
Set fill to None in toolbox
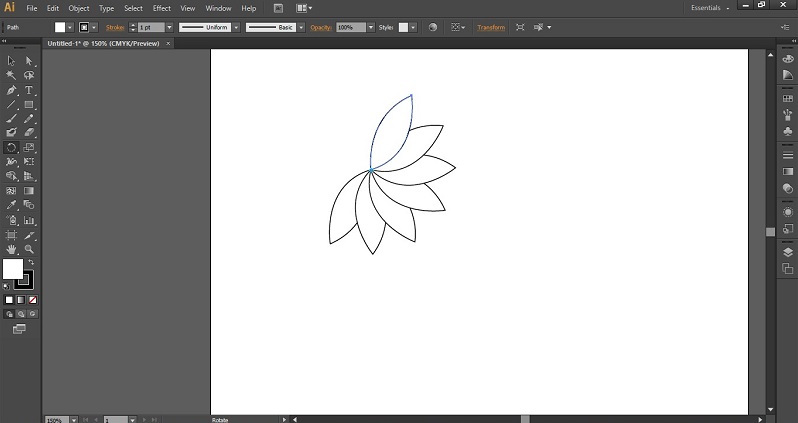[33, 299]
